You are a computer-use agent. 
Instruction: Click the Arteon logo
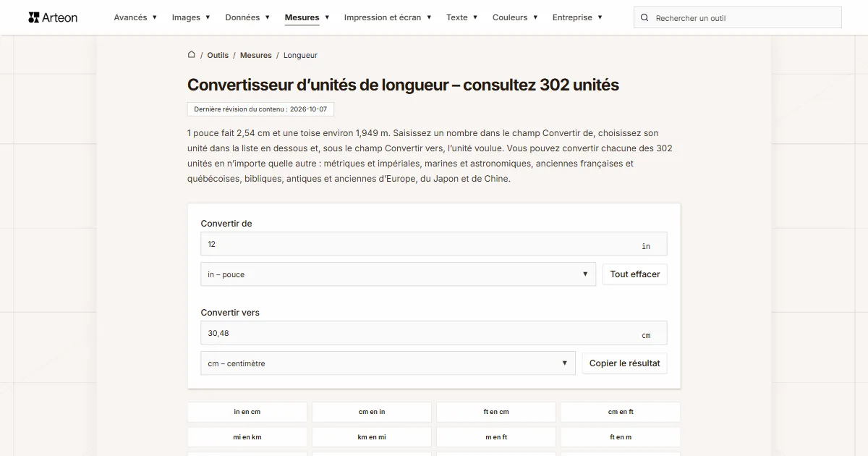(53, 17)
